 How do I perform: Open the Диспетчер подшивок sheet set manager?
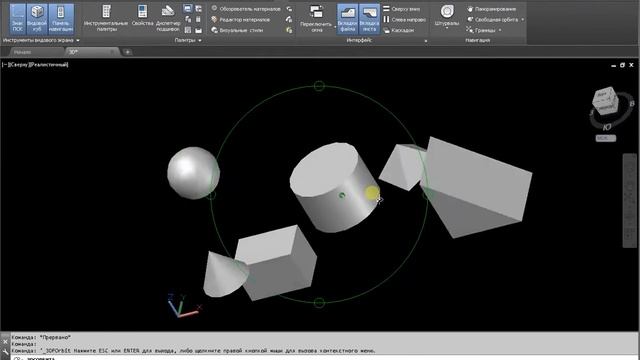[168, 18]
